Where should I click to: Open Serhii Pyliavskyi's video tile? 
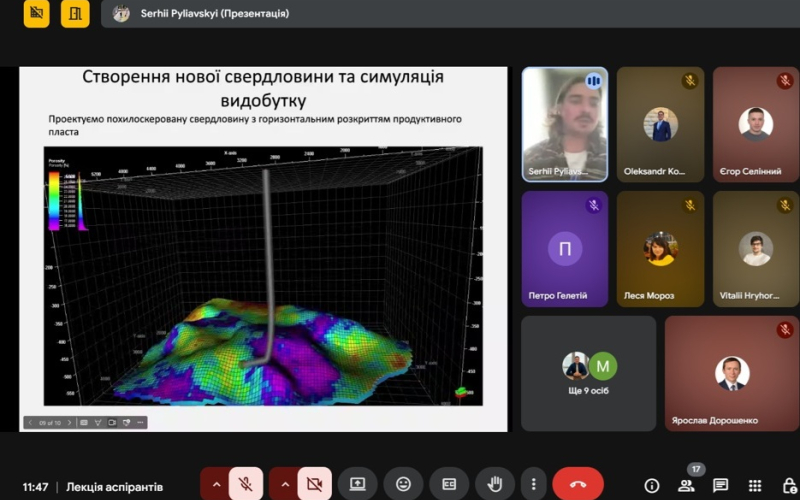coord(564,124)
